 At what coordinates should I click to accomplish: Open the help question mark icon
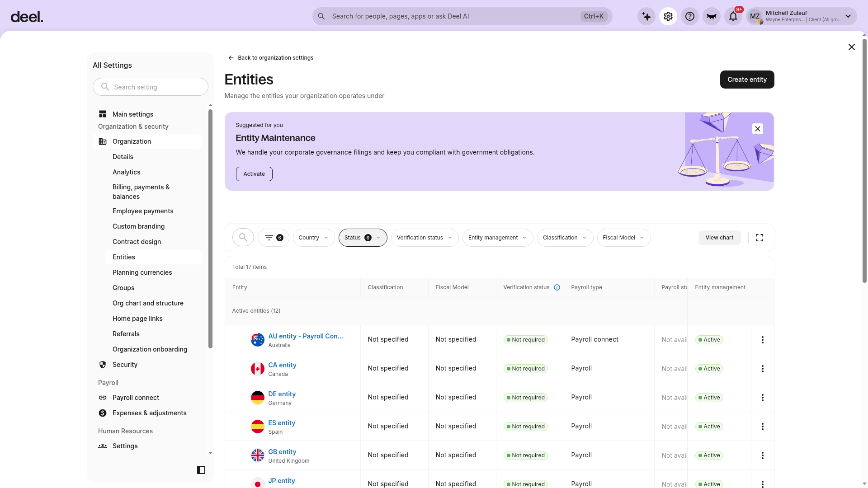(x=690, y=17)
